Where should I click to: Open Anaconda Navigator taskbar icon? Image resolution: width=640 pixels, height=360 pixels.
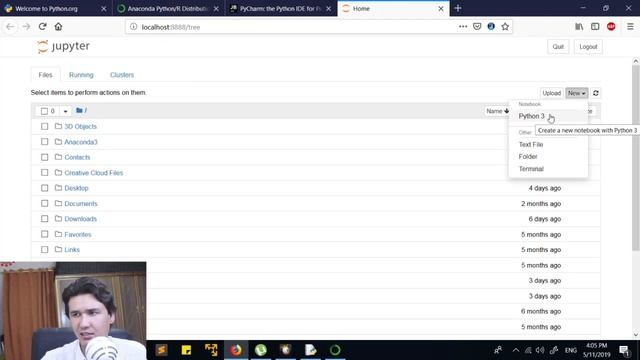[335, 350]
